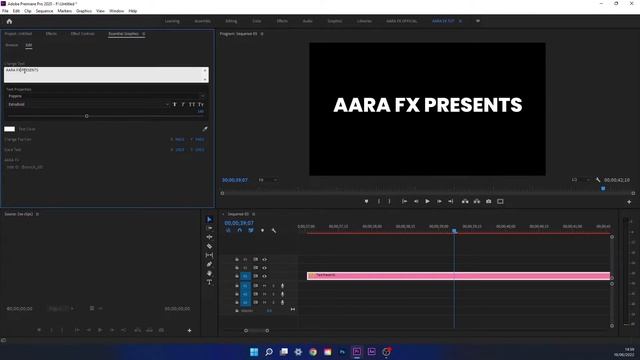The width and height of the screenshot is (640, 360).
Task: Click Play in the Program monitor
Action: pyautogui.click(x=427, y=201)
